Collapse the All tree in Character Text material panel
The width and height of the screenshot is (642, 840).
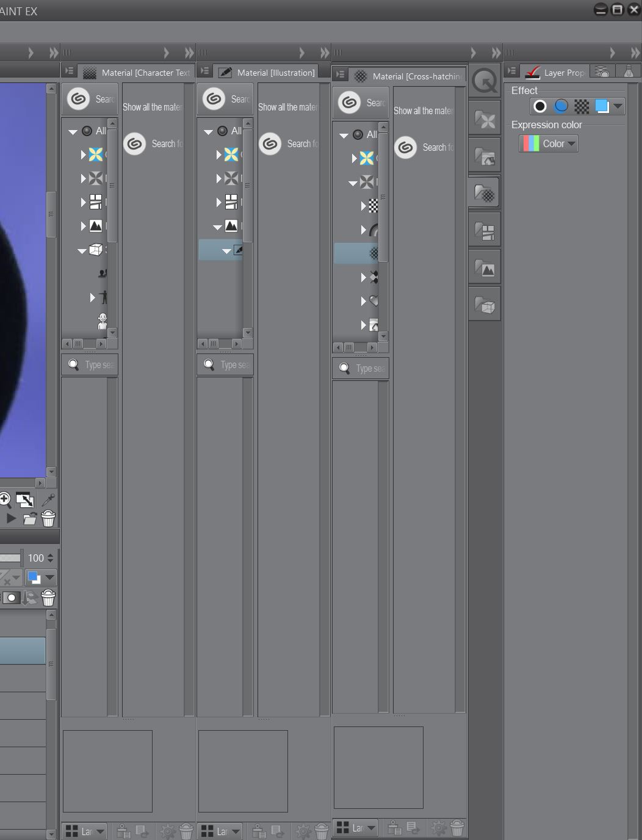tap(73, 131)
